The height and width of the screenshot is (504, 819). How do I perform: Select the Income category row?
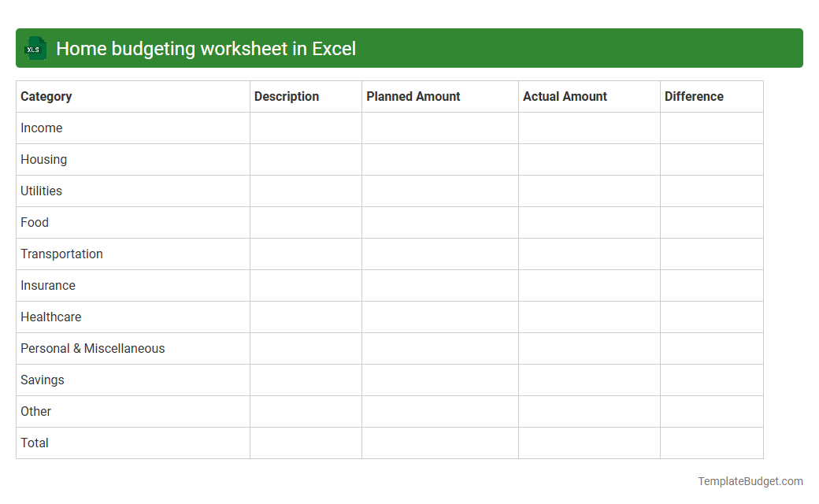coord(42,128)
